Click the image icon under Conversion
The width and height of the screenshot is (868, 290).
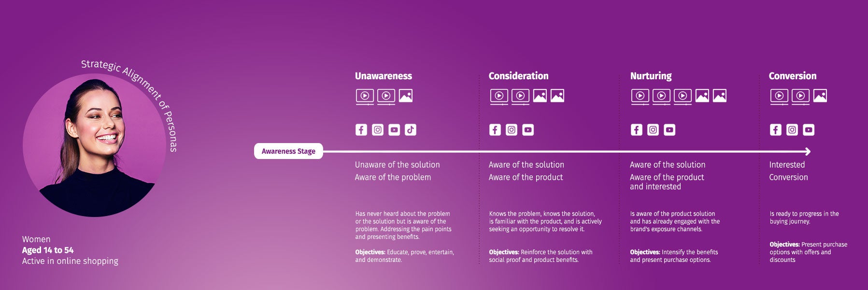click(820, 96)
